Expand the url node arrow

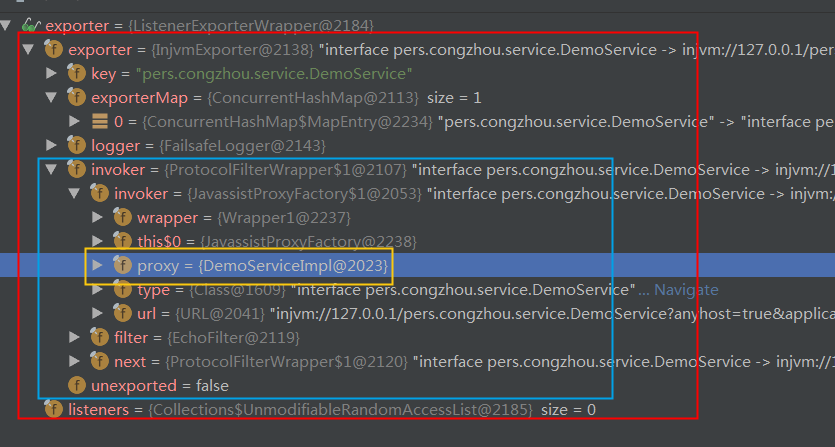(98, 313)
